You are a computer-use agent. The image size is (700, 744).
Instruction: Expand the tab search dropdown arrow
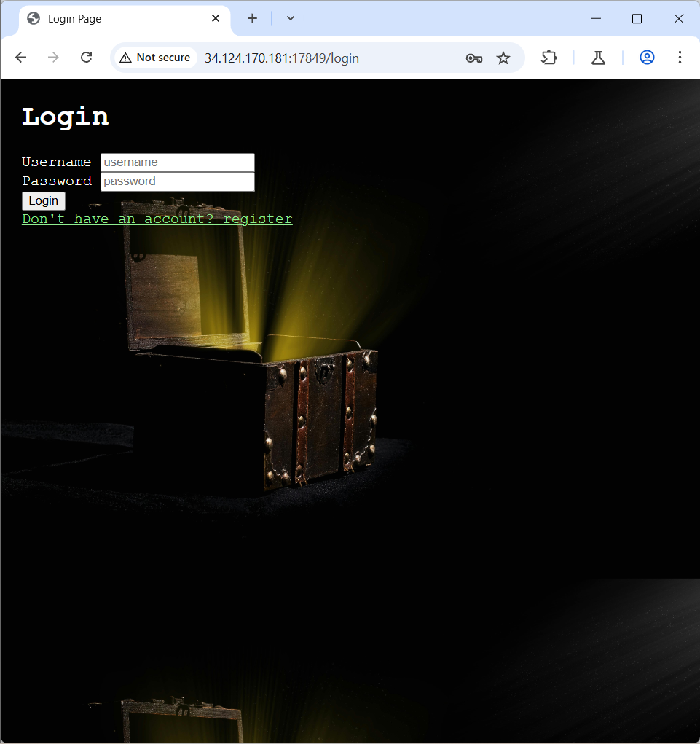pyautogui.click(x=291, y=18)
